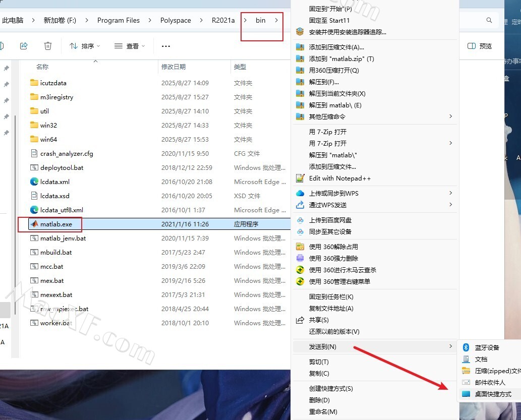Select the mexext.bat file name

(x=56, y=295)
